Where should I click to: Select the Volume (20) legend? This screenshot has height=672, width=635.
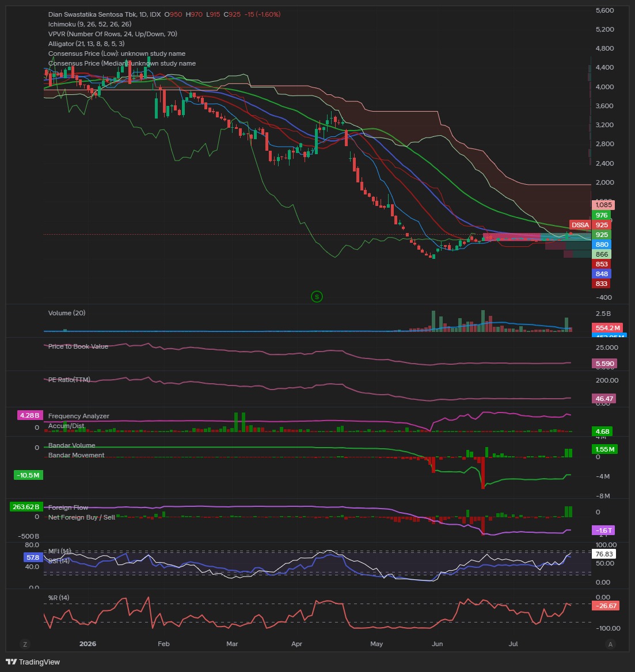click(66, 313)
